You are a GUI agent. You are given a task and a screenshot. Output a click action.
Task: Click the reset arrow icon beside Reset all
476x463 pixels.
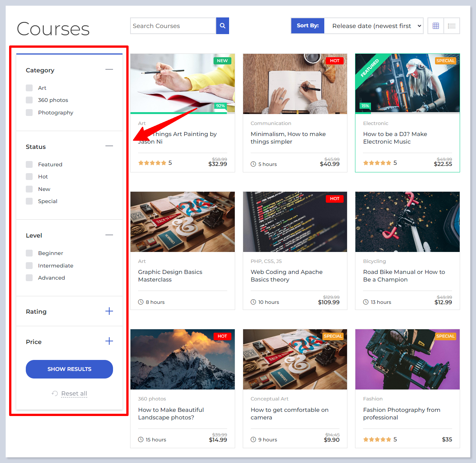coord(55,394)
